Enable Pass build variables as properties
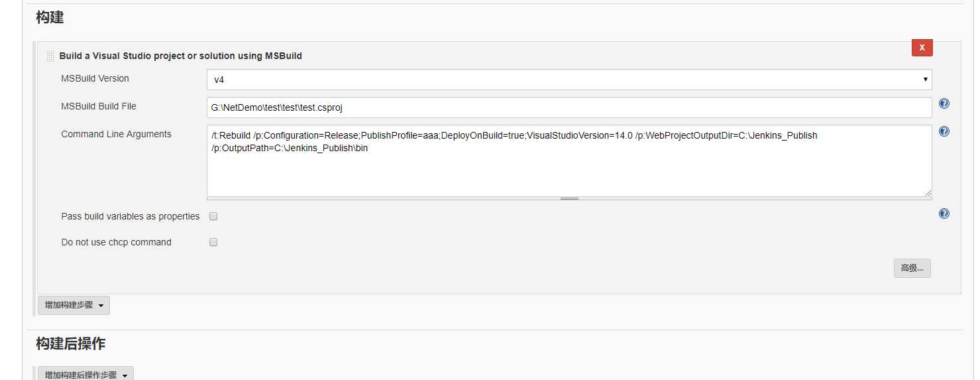980x380 pixels. pos(213,216)
